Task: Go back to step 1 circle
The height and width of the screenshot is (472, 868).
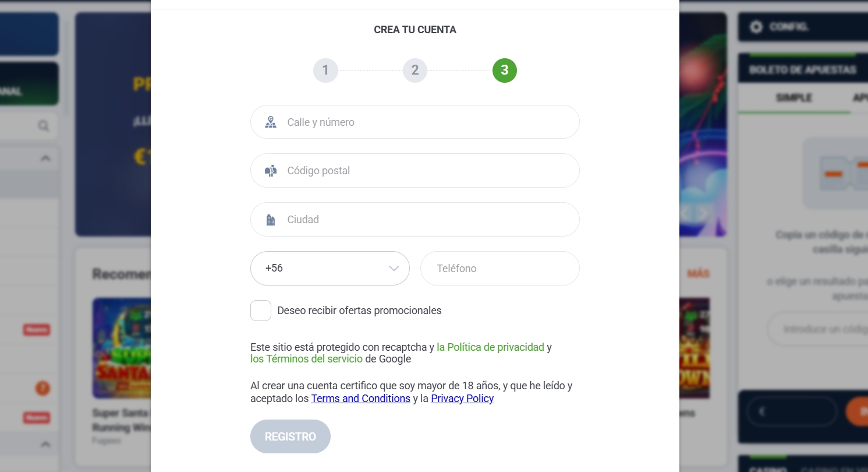Action: [325, 71]
